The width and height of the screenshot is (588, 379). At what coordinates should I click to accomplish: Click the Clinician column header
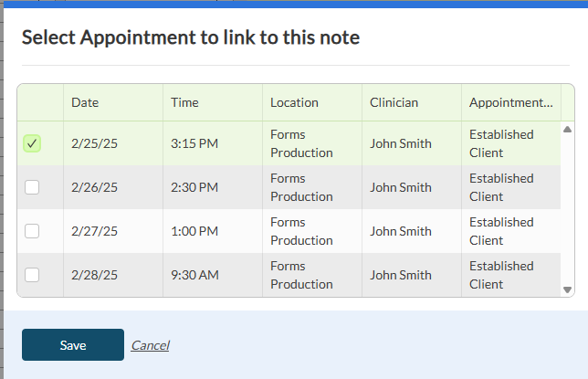tap(394, 102)
